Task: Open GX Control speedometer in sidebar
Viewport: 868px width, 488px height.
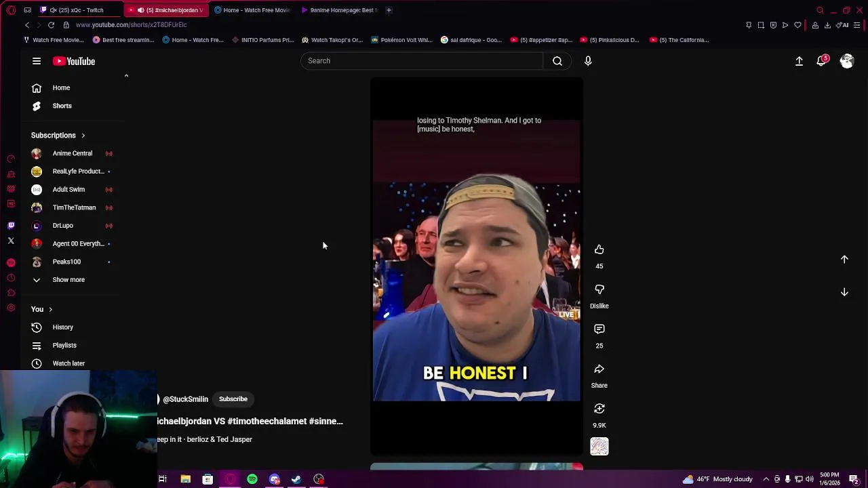Action: 11,159
